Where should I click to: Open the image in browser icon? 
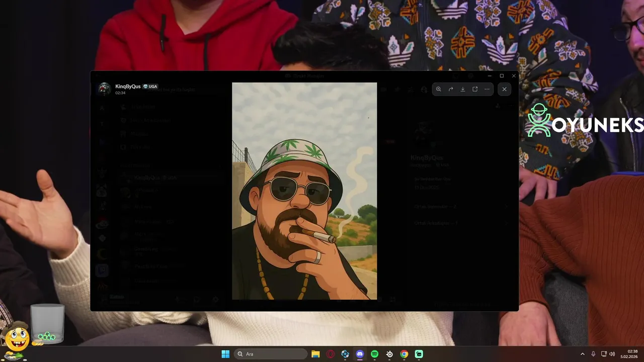point(475,89)
